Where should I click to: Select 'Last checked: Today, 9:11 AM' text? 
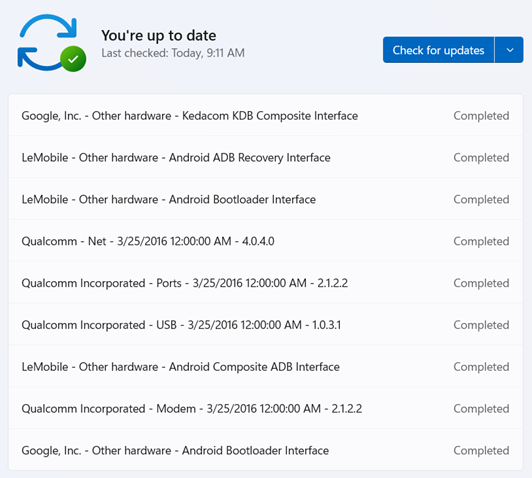173,53
